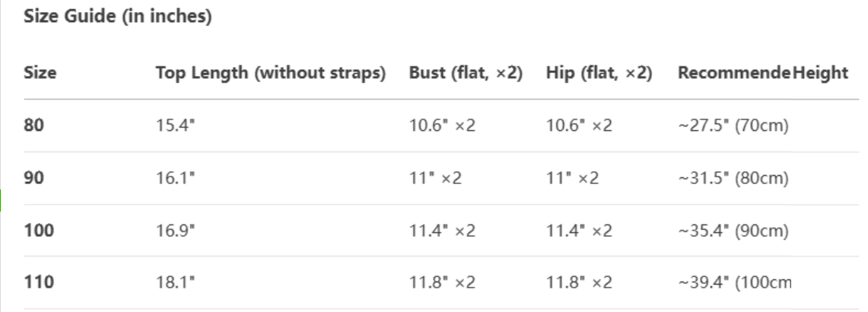
Task: Click the "Size" column header
Action: pyautogui.click(x=41, y=73)
